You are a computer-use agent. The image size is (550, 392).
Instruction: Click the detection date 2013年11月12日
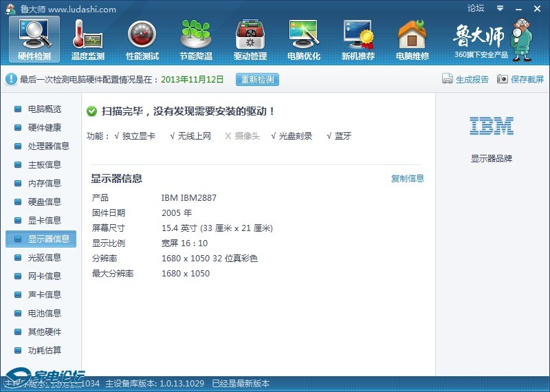[x=192, y=79]
